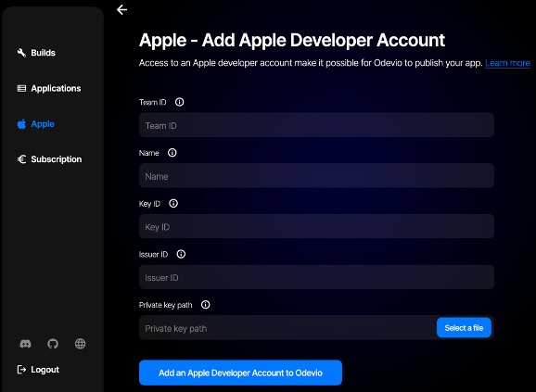Open the GitHub icon in sidebar
The height and width of the screenshot is (392, 536).
(53, 344)
